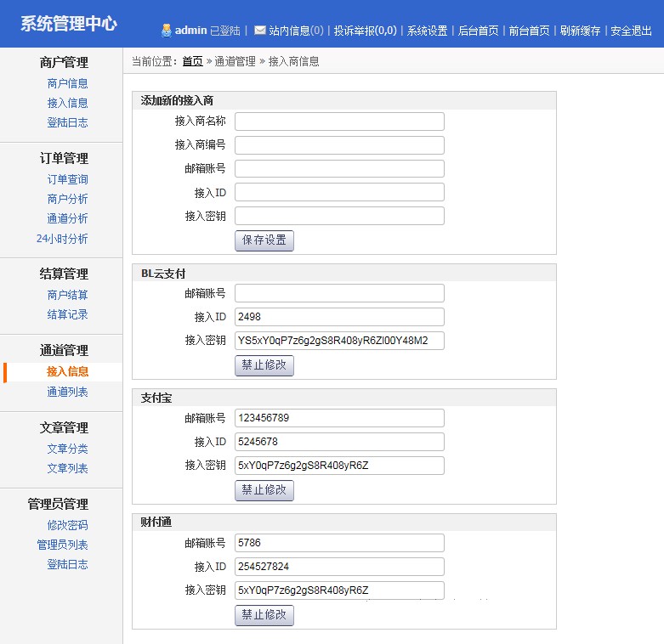Viewport: 664px width, 644px height.
Task: Click 刷新缓存 in header
Action: pyautogui.click(x=580, y=31)
